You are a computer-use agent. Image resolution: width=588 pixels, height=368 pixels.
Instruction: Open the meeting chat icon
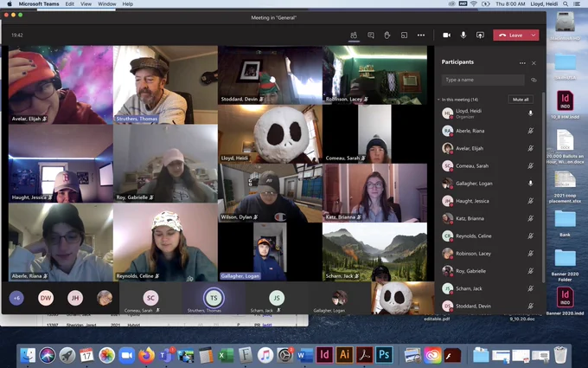[371, 36]
